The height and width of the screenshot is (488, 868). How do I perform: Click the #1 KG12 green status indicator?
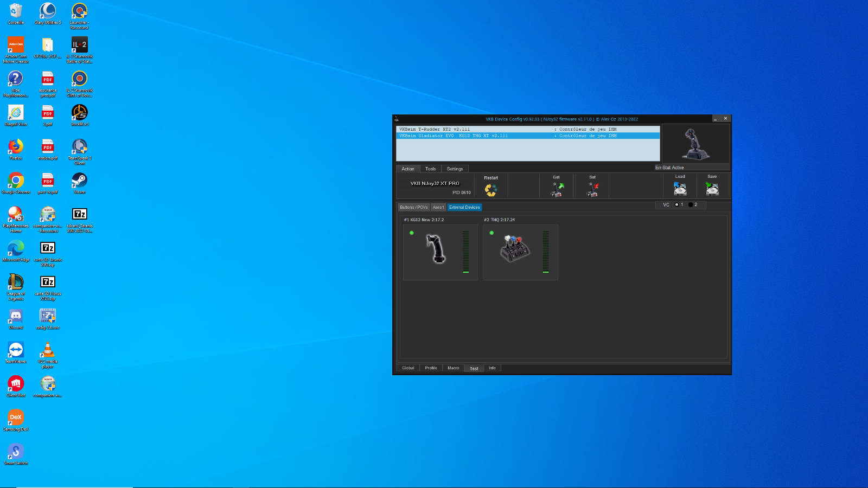click(x=412, y=233)
